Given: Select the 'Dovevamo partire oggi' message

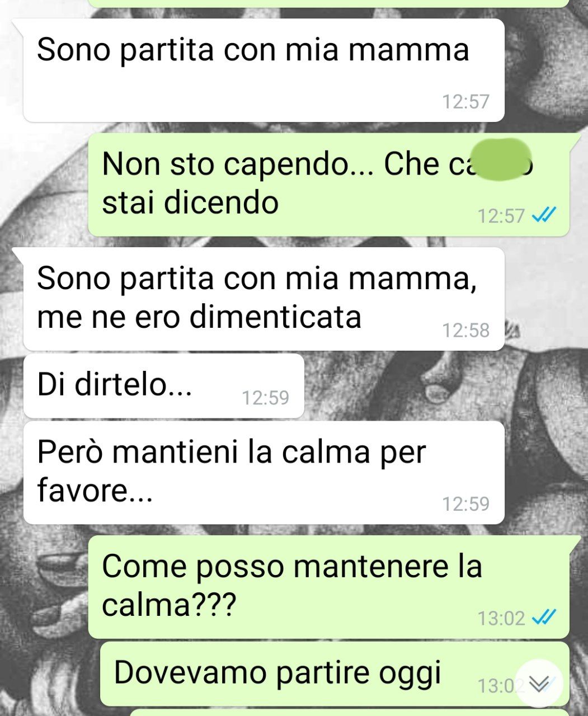Looking at the screenshot, I should coord(334,674).
